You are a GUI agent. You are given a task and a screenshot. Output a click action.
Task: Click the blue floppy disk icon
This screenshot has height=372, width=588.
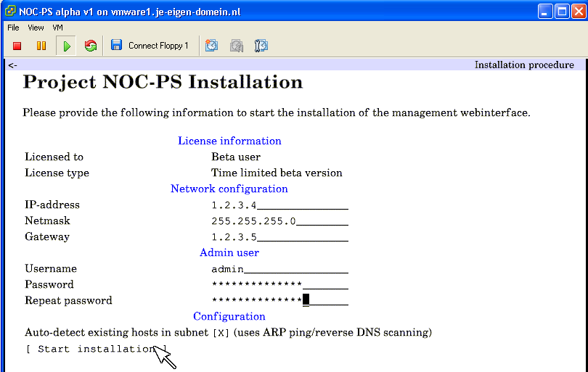(x=116, y=46)
